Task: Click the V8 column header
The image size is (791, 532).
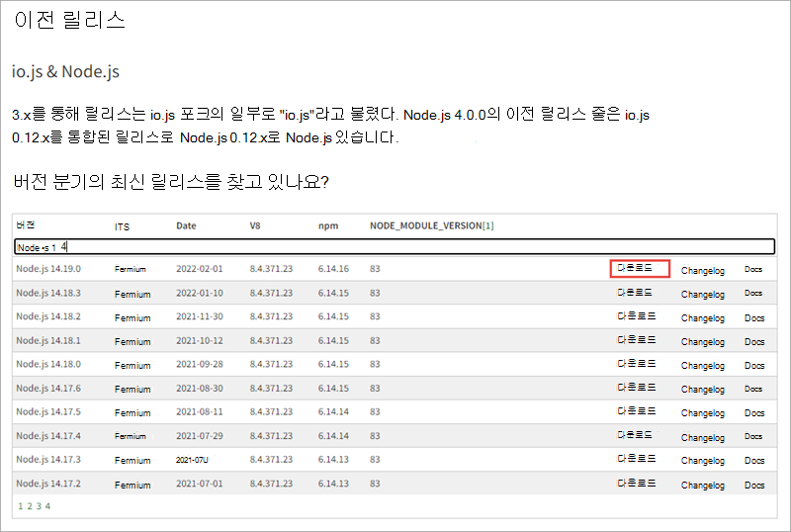Action: (255, 225)
